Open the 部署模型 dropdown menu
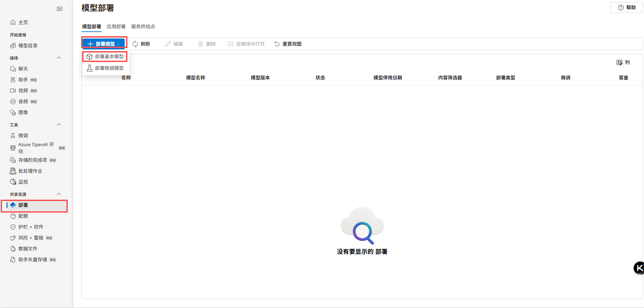The image size is (644, 308). pyautogui.click(x=103, y=44)
